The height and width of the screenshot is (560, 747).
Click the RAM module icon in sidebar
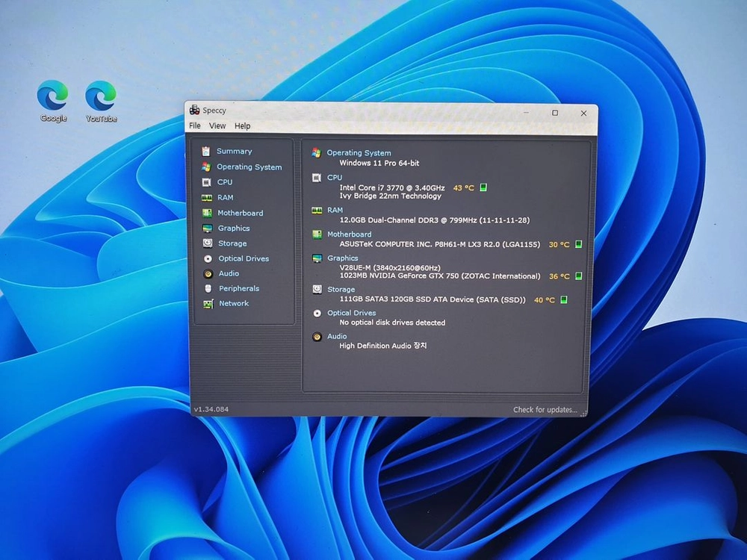(x=207, y=198)
